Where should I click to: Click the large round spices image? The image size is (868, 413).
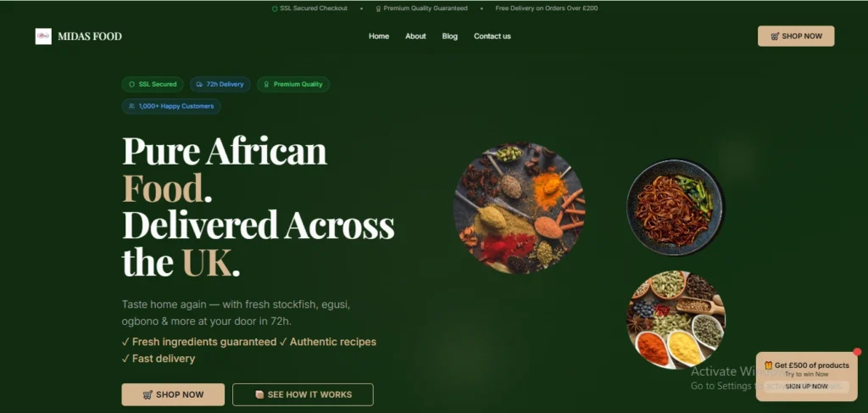(x=520, y=208)
